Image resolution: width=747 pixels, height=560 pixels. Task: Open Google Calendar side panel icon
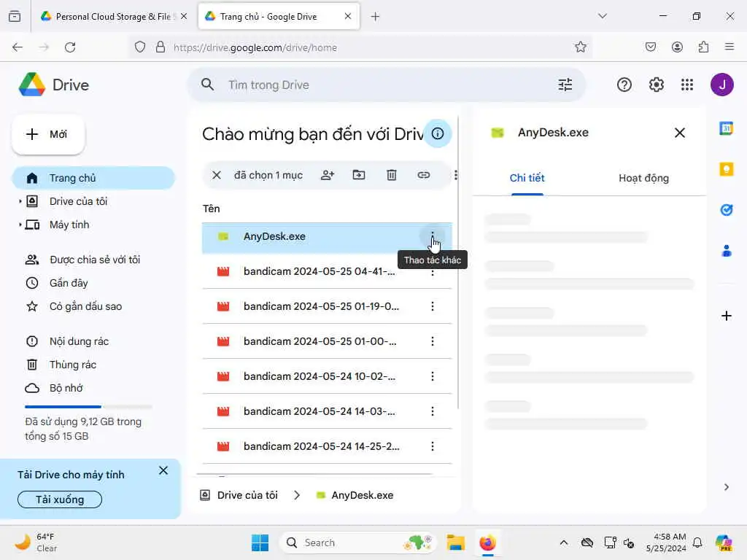click(726, 128)
